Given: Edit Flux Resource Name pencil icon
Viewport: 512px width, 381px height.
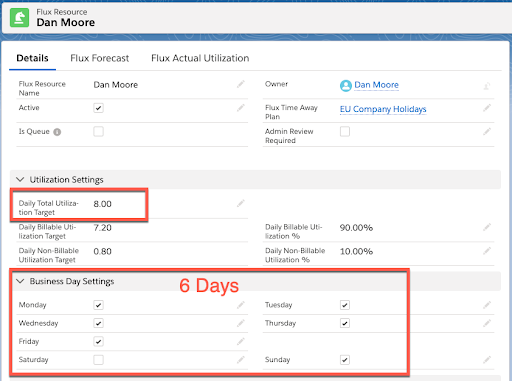Looking at the screenshot, I should tap(241, 84).
